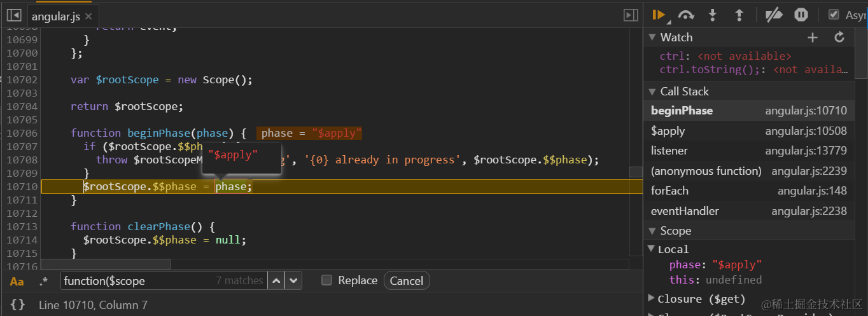
Task: Select the $apply call stack frame
Action: 749,131
